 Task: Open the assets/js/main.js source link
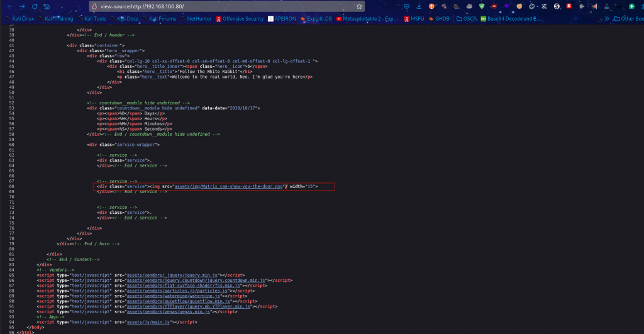click(x=148, y=322)
